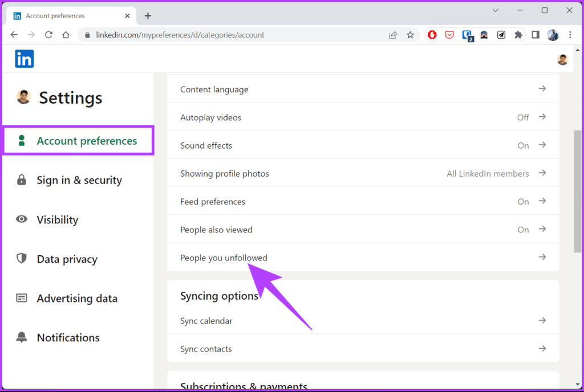Open the Sound effects On setting
Image resolution: width=584 pixels, height=392 pixels.
pos(363,145)
